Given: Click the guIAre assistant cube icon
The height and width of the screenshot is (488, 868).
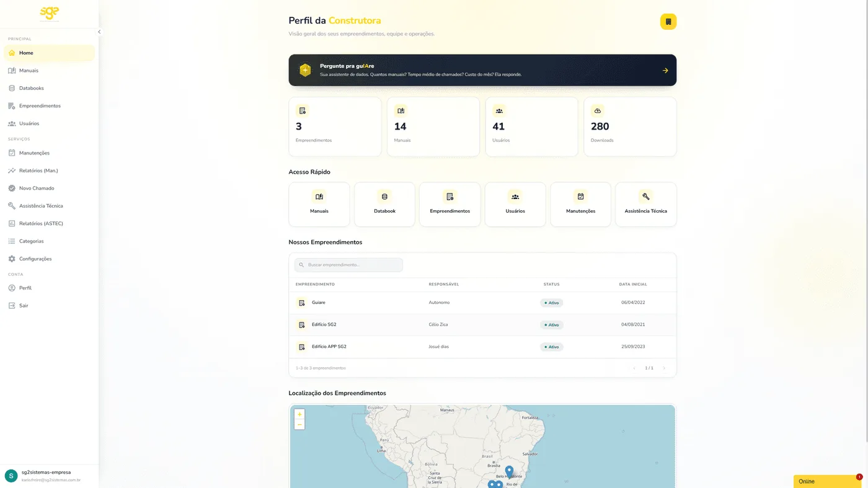Looking at the screenshot, I should coord(305,70).
